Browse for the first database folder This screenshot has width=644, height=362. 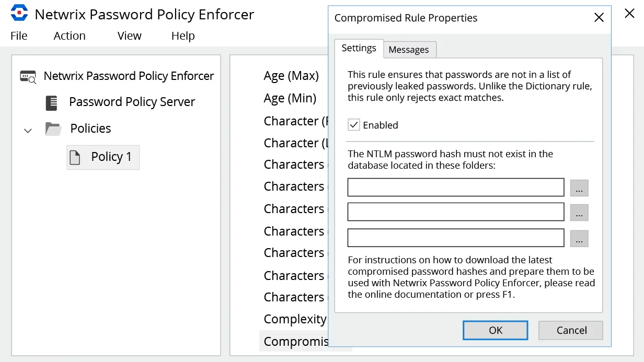click(579, 188)
